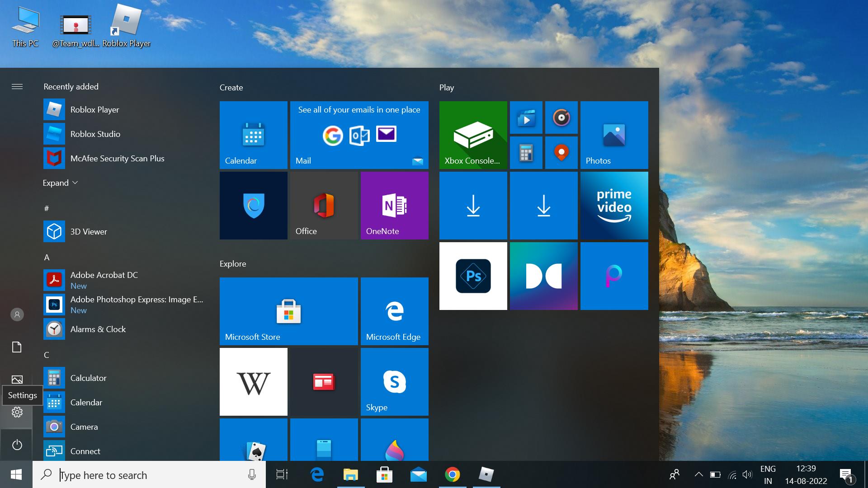Open the Pictures sidebar icon

pyautogui.click(x=17, y=380)
